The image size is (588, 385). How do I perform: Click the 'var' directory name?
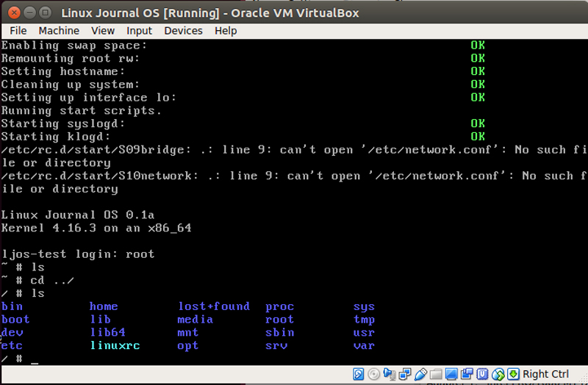pyautogui.click(x=364, y=345)
